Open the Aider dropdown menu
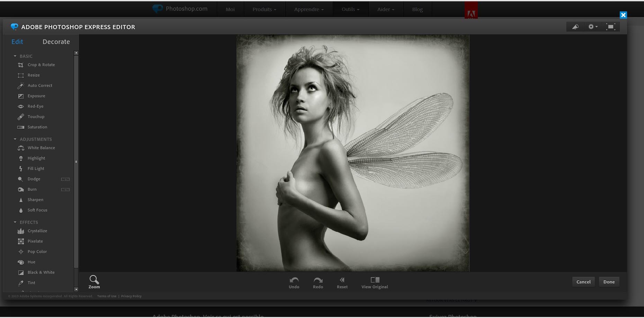This screenshot has width=644, height=318. point(386,9)
